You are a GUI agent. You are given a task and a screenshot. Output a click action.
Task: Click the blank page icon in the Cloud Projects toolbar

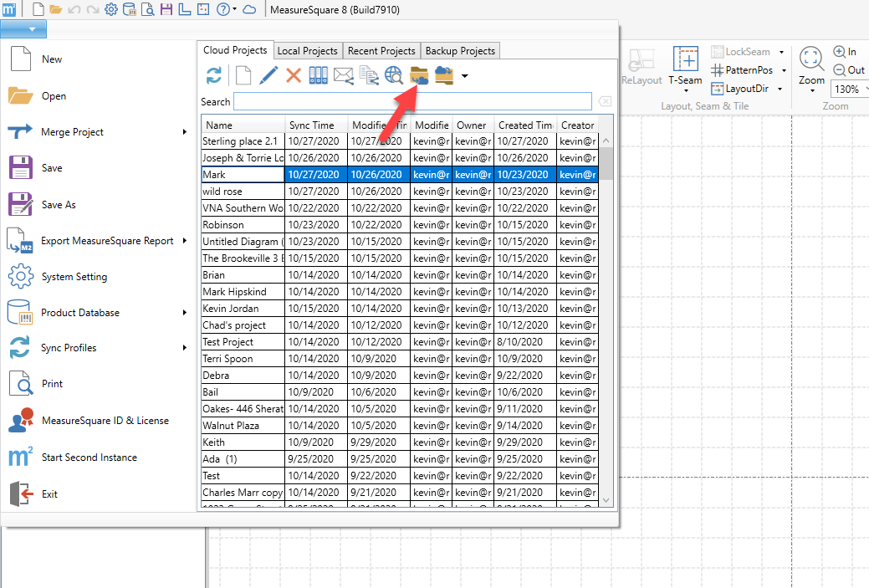[x=243, y=75]
